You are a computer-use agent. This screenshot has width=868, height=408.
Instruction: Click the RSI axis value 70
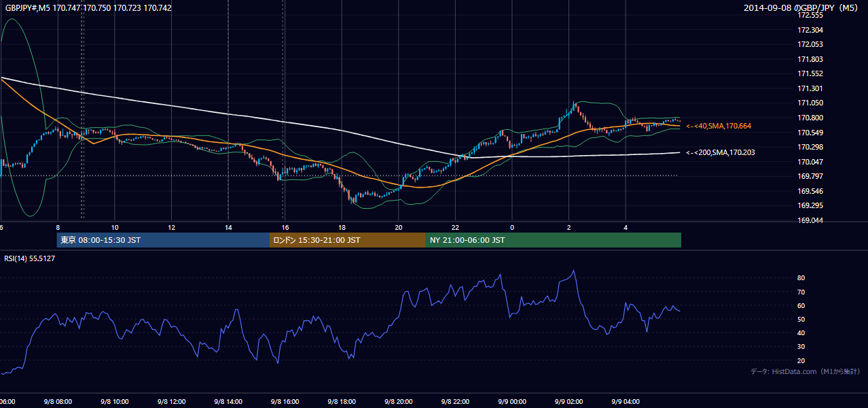(801, 292)
